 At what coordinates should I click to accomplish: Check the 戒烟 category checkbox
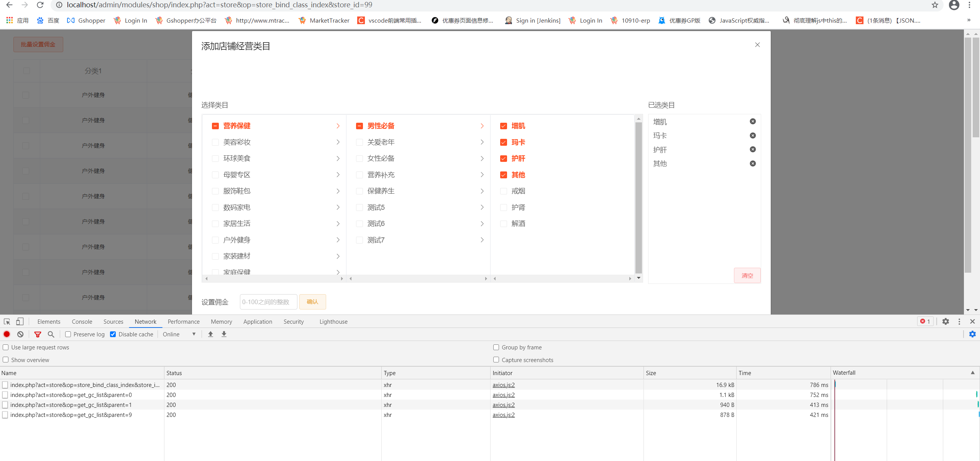coord(504,191)
